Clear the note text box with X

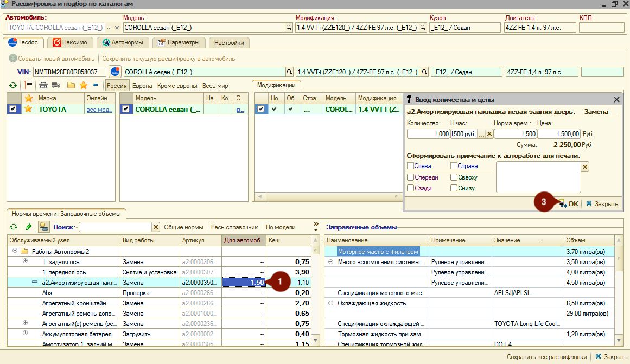tap(585, 167)
